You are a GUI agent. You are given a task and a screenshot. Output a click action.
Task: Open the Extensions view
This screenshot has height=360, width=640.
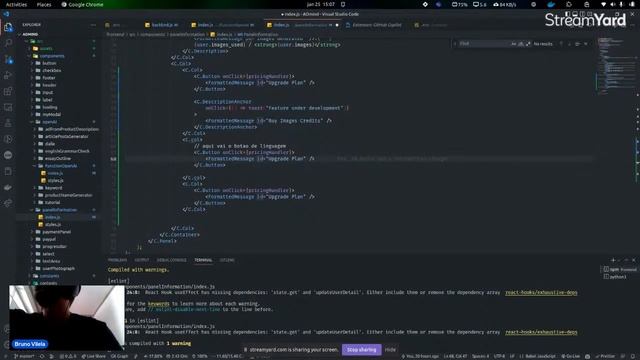8,91
